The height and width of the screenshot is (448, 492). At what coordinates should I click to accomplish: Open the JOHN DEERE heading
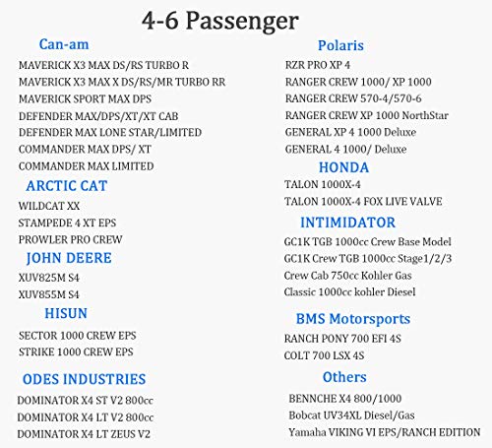[x=69, y=258]
